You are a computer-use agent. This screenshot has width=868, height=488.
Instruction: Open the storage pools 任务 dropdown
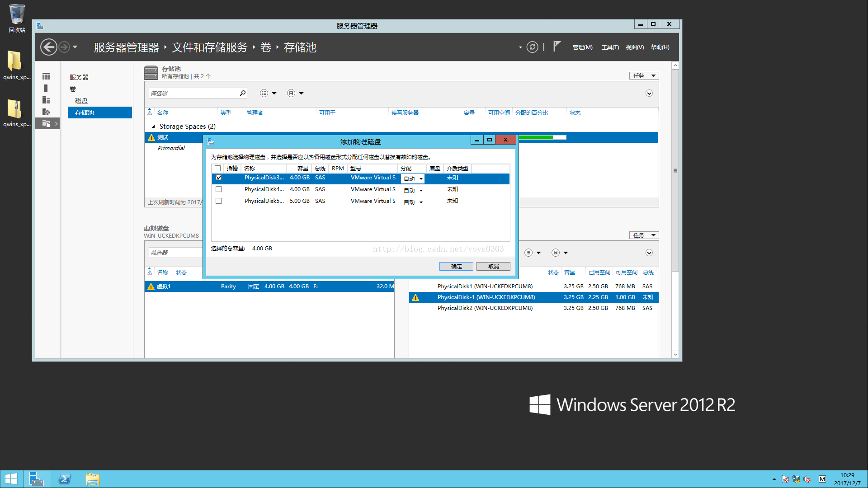tap(644, 76)
